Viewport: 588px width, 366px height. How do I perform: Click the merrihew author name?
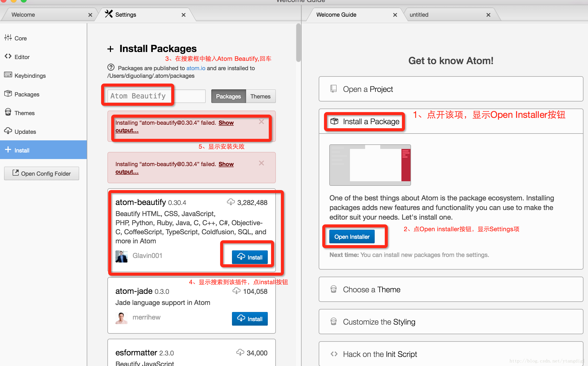click(x=146, y=317)
